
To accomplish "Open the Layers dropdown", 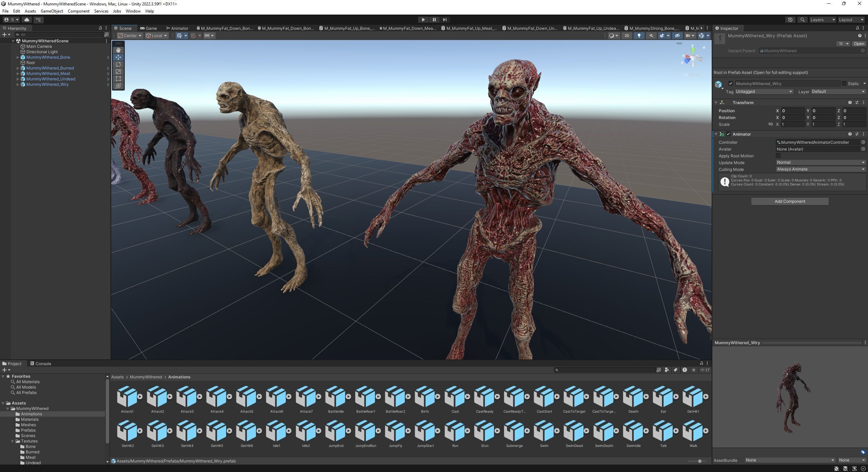I will [822, 20].
